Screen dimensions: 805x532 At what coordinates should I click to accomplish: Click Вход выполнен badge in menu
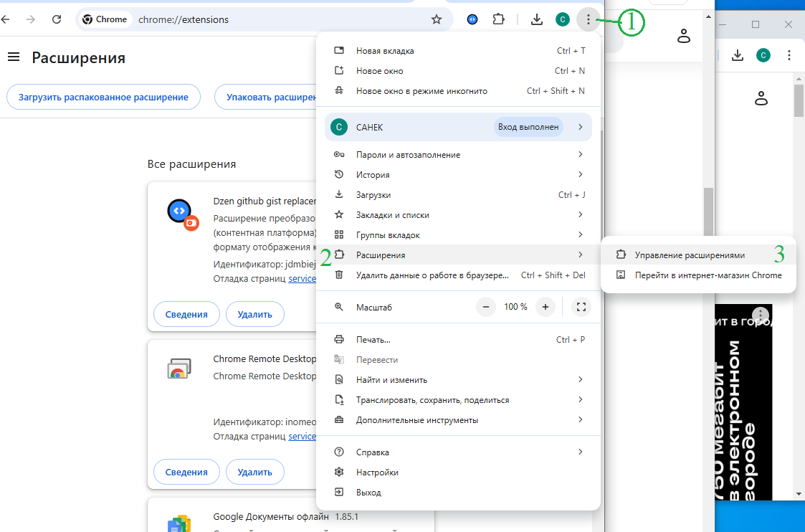(x=528, y=127)
